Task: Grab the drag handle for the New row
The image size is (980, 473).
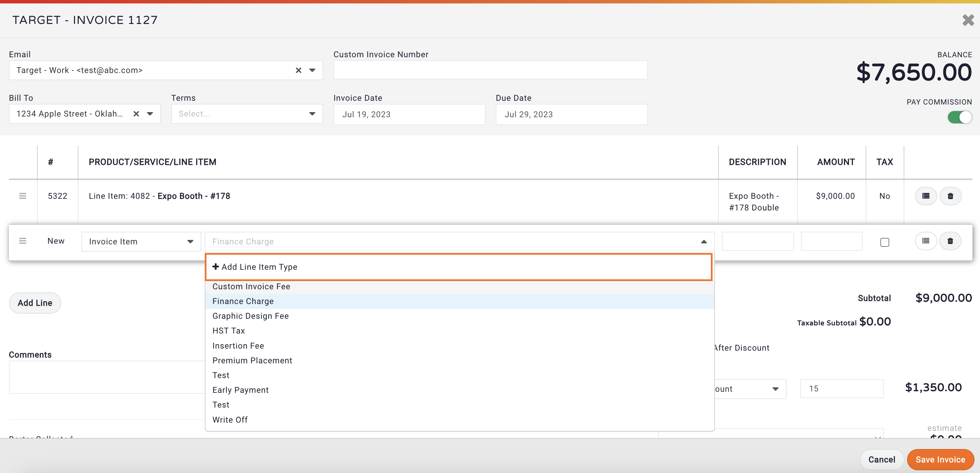Action: 23,241
